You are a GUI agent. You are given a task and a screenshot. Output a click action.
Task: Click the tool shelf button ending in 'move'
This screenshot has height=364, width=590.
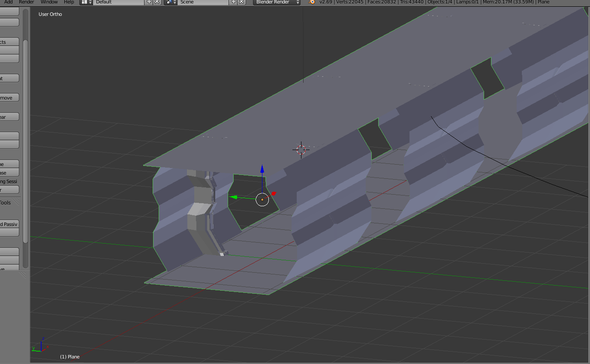click(9, 98)
